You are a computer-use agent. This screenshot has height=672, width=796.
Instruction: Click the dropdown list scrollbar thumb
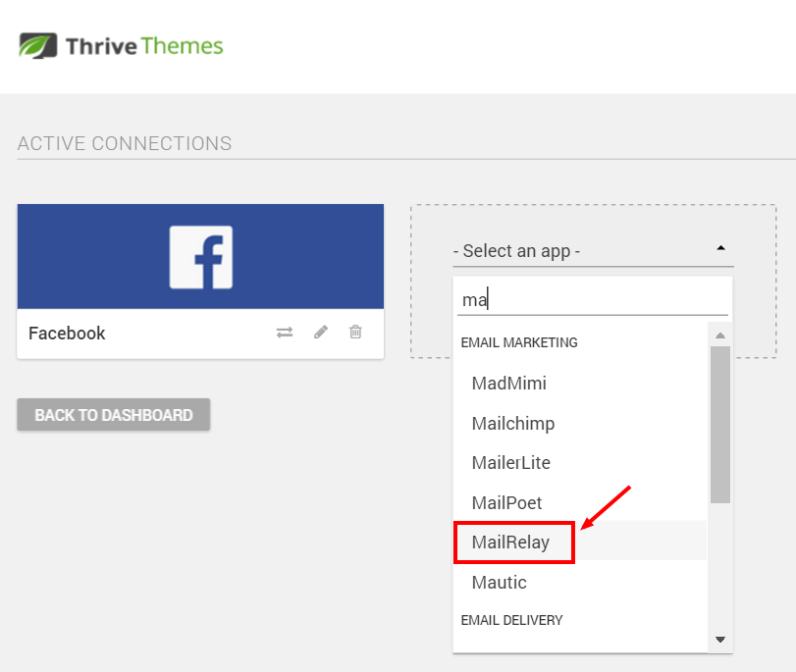pyautogui.click(x=719, y=425)
